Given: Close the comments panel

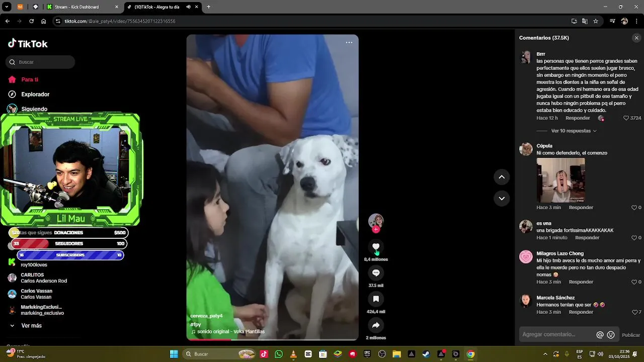Looking at the screenshot, I should coord(636,38).
